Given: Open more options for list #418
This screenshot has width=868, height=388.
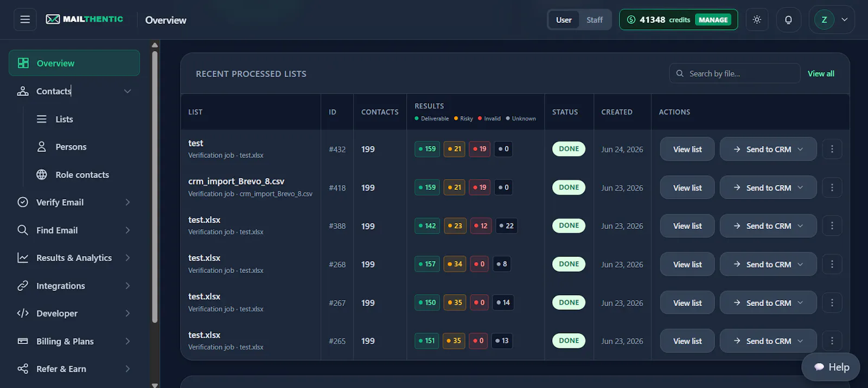Looking at the screenshot, I should [x=832, y=187].
